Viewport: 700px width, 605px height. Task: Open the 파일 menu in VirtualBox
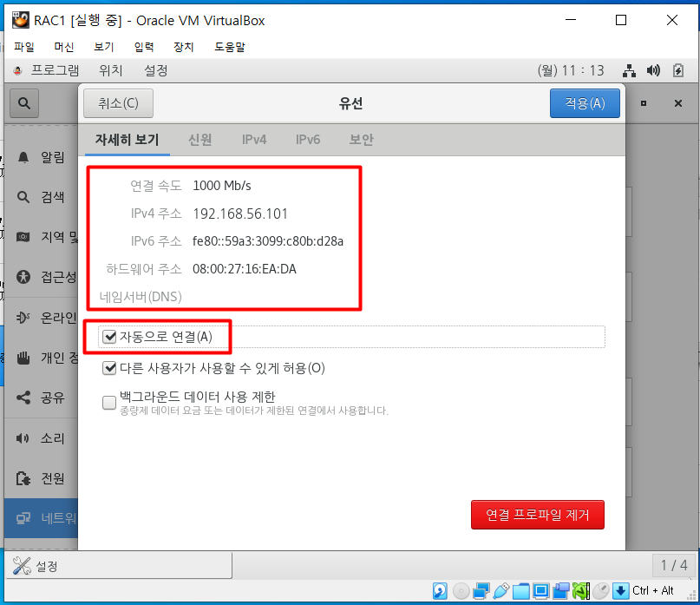(24, 47)
